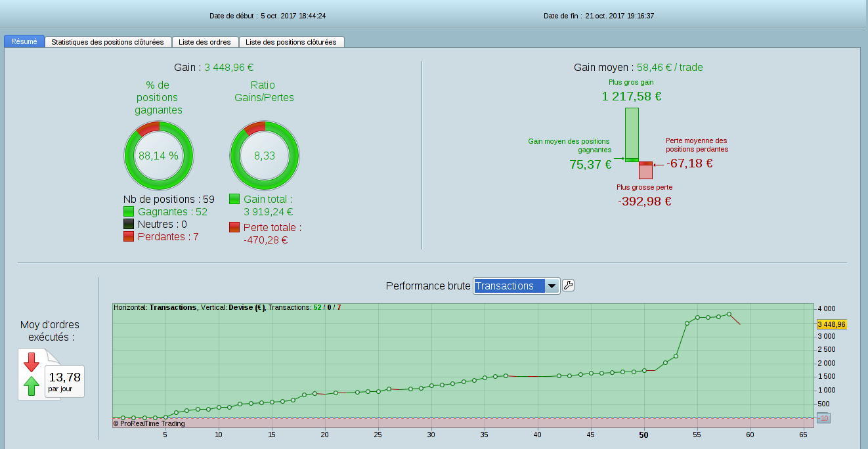Open the chart settings wrench icon
868x449 pixels.
click(x=569, y=286)
